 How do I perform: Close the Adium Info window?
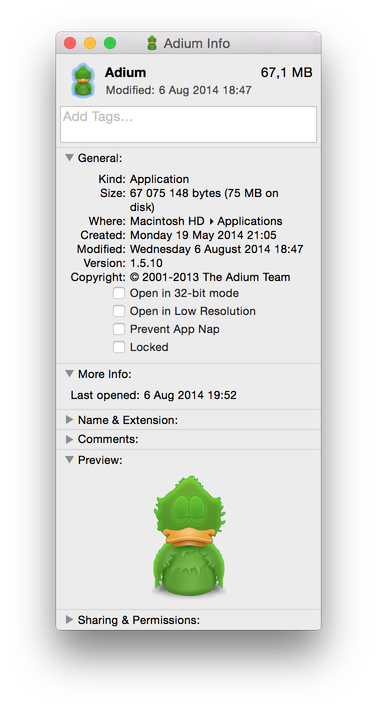tap(70, 43)
